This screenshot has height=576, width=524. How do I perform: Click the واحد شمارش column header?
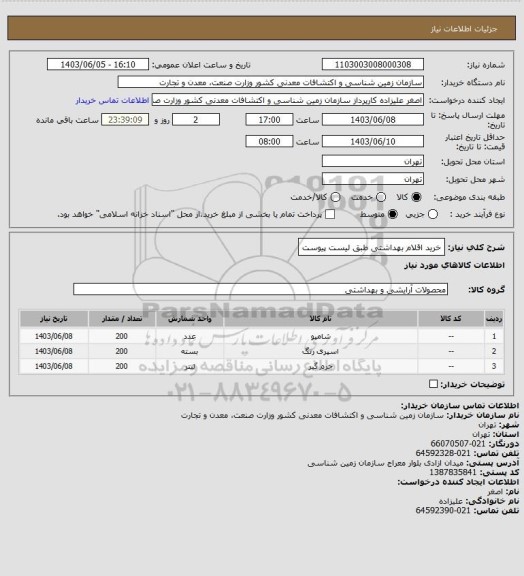190,318
